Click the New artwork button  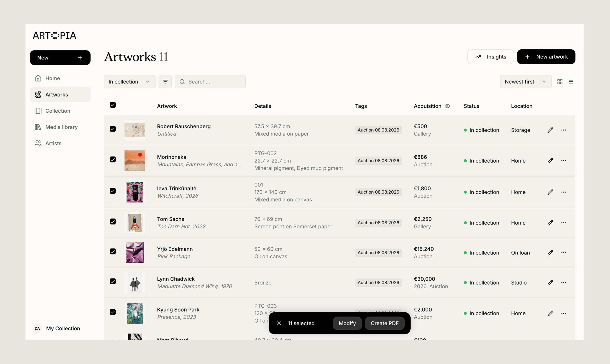coord(546,57)
